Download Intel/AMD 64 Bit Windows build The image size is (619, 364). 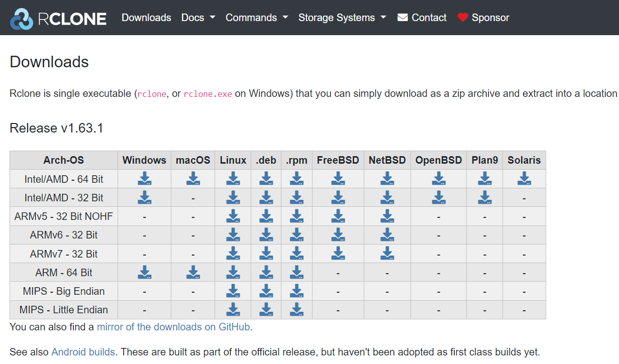click(x=145, y=179)
